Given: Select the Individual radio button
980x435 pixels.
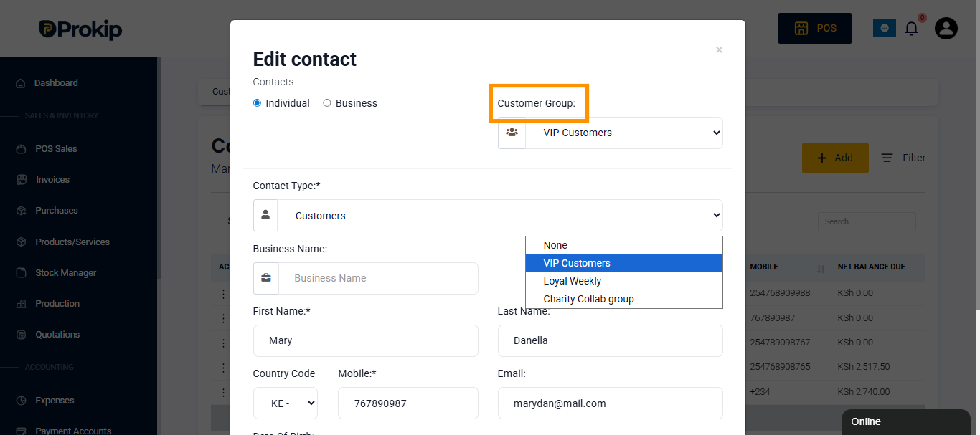Looking at the screenshot, I should coord(258,103).
